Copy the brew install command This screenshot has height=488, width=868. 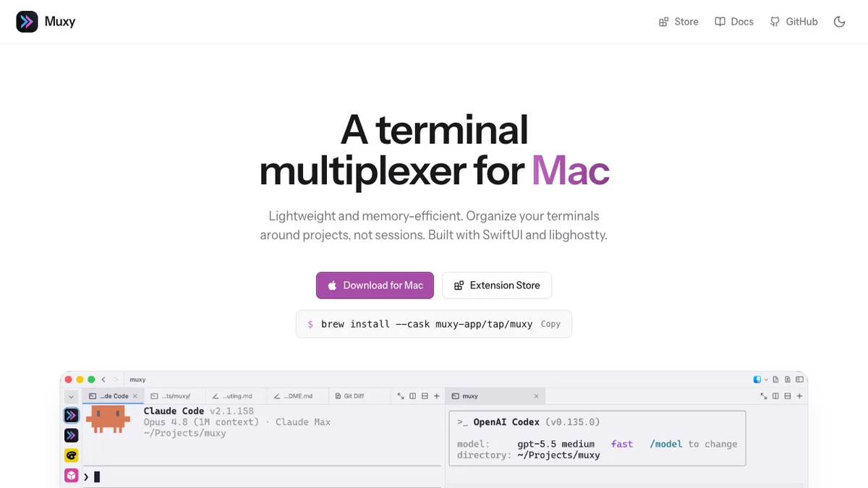tap(550, 324)
